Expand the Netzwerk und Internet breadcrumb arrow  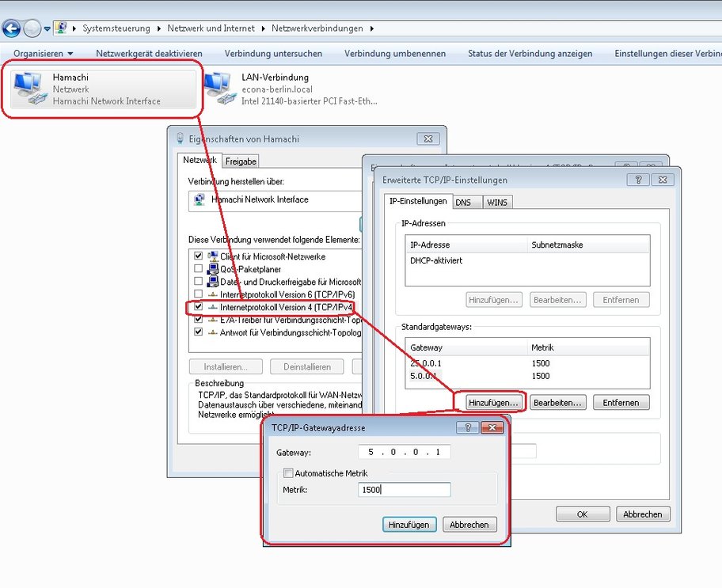pos(264,28)
